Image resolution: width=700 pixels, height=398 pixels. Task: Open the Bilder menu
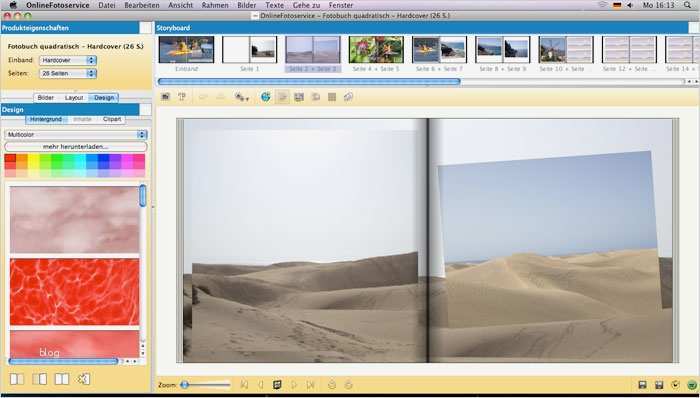246,5
